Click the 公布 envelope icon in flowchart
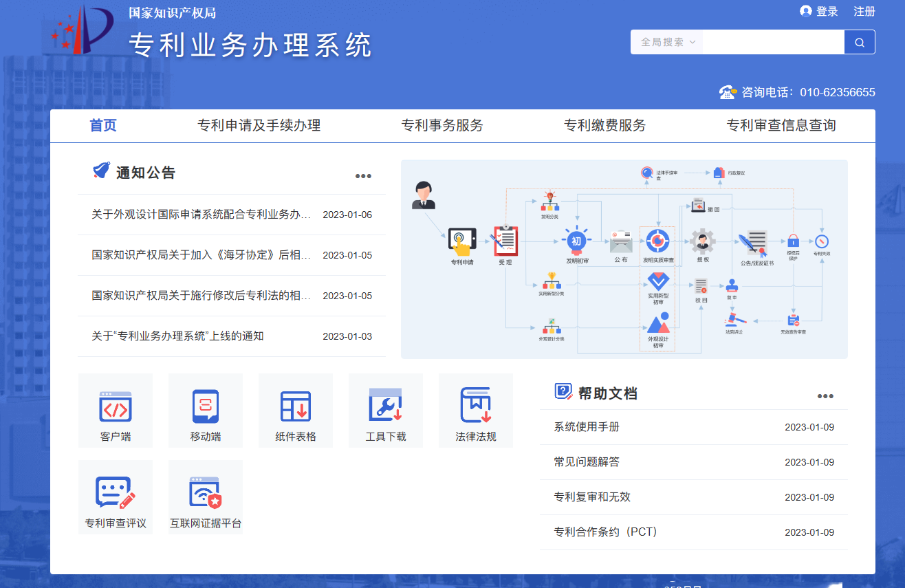Image resolution: width=905 pixels, height=588 pixels. [x=620, y=242]
